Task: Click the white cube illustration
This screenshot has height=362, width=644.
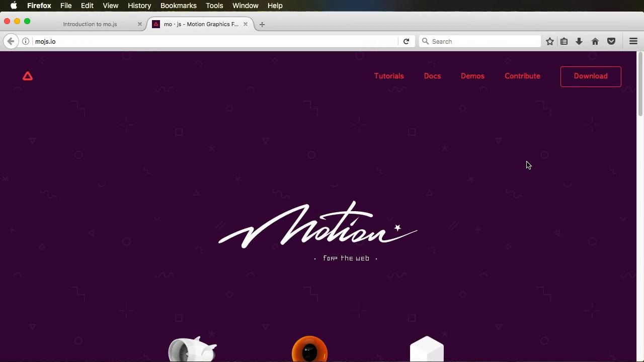Action: (427, 349)
